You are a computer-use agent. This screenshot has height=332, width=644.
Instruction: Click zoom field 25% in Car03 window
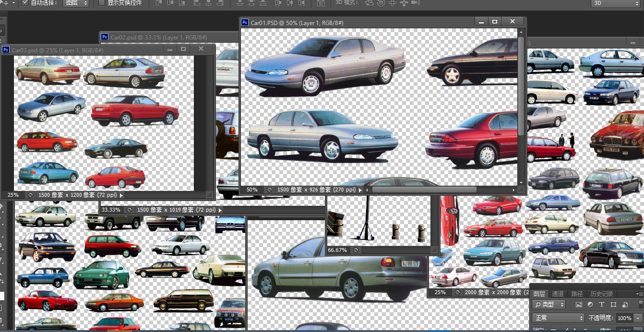pos(13,195)
